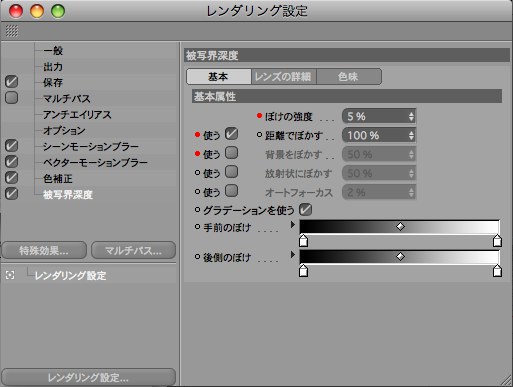The height and width of the screenshot is (387, 513).
Task: Click the 特殊効果... button
Action: tap(44, 250)
